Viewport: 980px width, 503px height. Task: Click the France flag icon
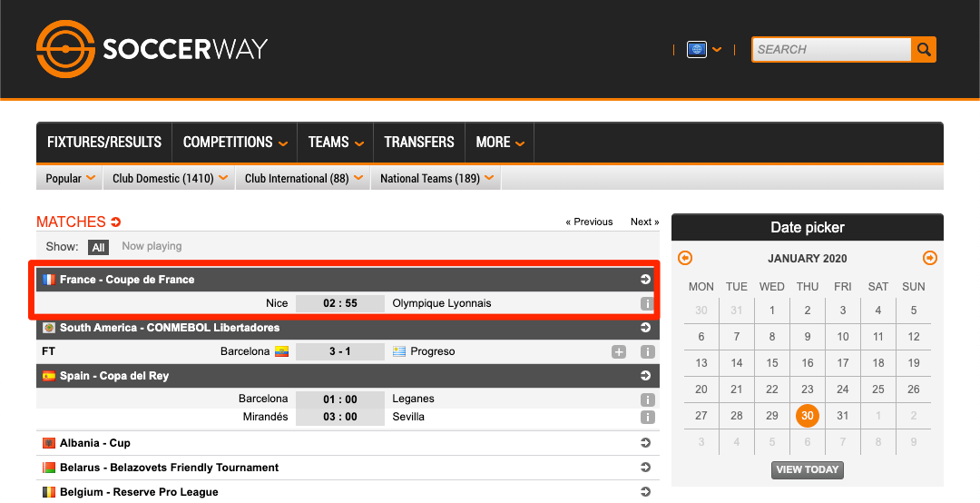click(49, 280)
